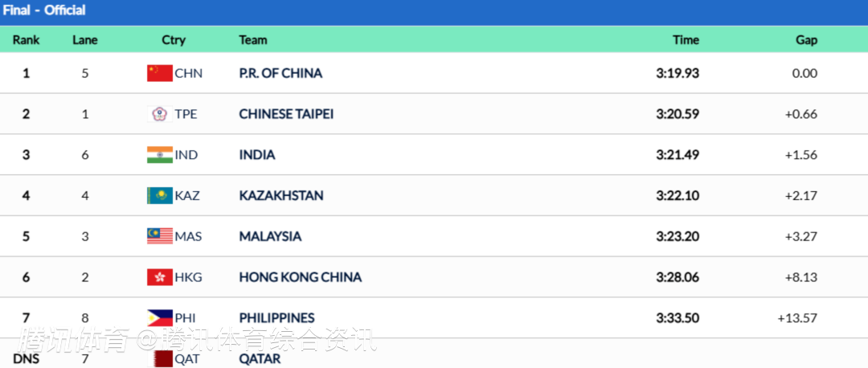Click the Team column header
Screen dimensions: 868x368
click(253, 39)
